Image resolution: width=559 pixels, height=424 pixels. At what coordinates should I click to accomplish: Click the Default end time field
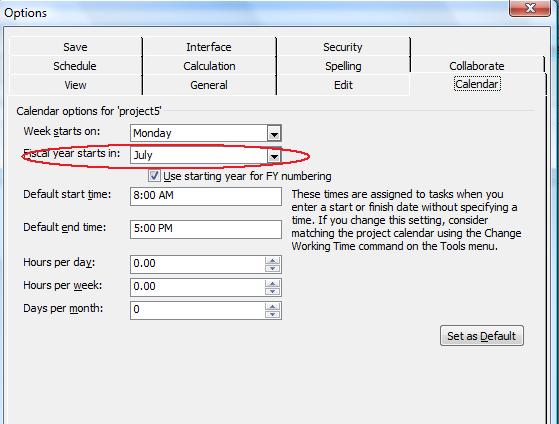click(x=206, y=229)
